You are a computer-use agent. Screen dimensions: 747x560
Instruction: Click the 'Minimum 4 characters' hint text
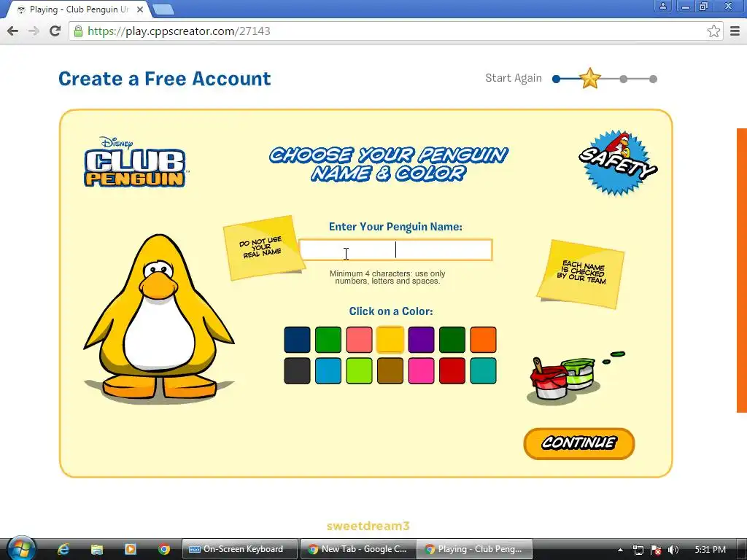click(387, 277)
